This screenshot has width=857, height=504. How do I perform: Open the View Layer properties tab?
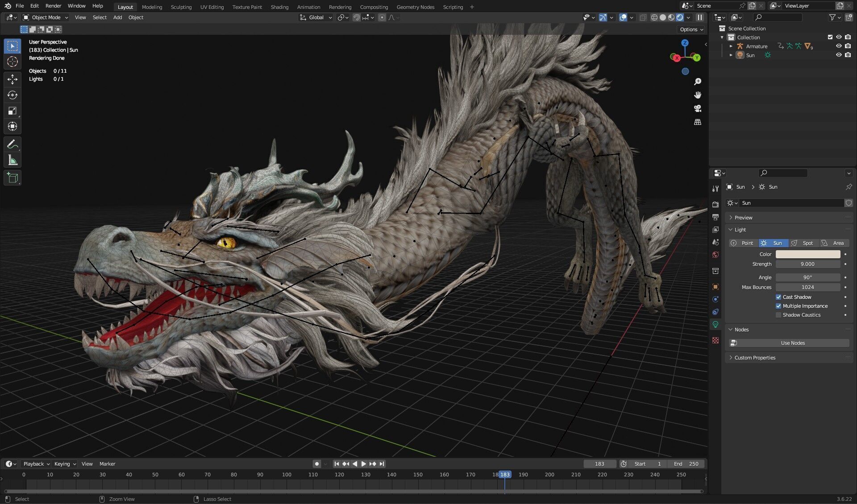[x=716, y=229]
